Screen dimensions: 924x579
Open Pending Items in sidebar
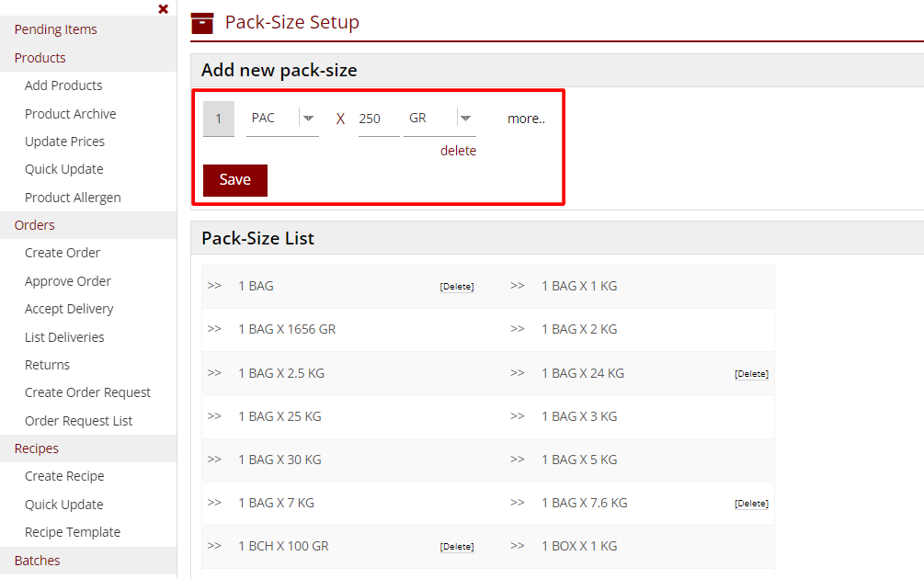click(x=55, y=29)
